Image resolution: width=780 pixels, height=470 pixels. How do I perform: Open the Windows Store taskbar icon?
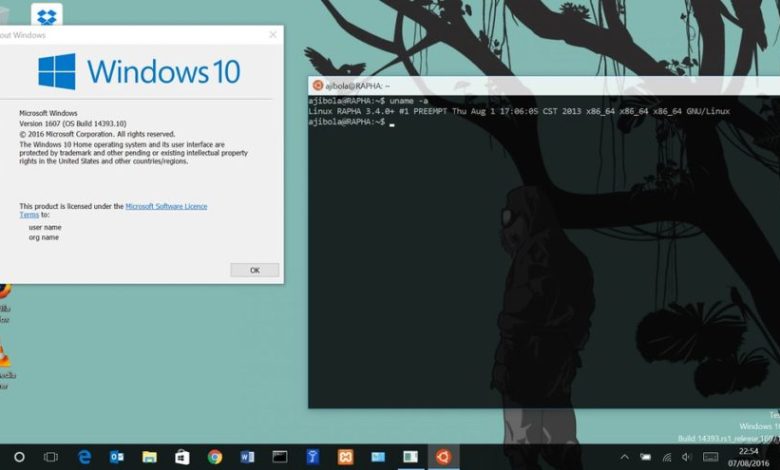tap(182, 457)
